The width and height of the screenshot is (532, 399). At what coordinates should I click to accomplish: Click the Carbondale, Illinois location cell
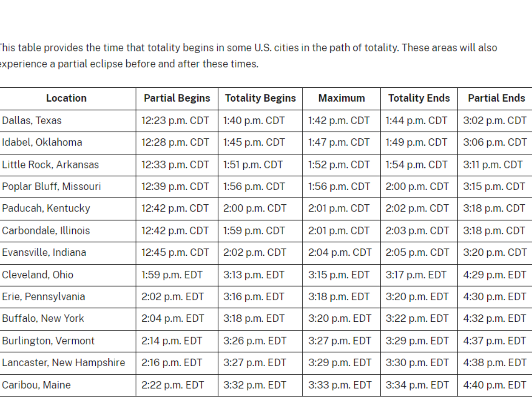[x=46, y=231]
